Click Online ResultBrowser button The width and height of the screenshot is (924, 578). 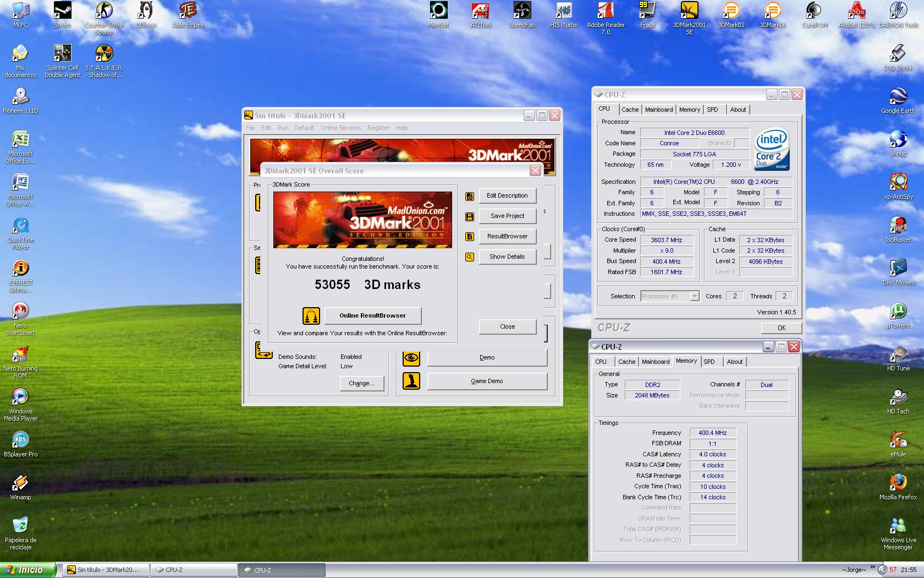coord(372,315)
